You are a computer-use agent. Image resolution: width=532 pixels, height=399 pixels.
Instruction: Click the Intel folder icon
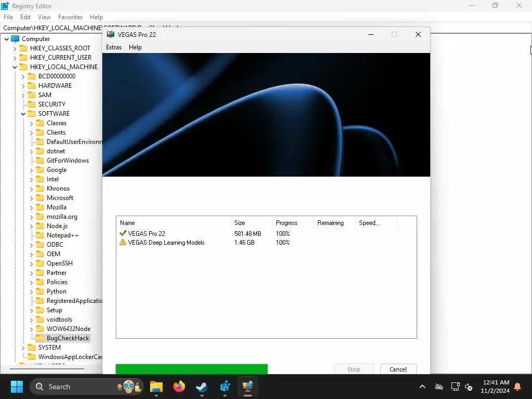tap(40, 179)
